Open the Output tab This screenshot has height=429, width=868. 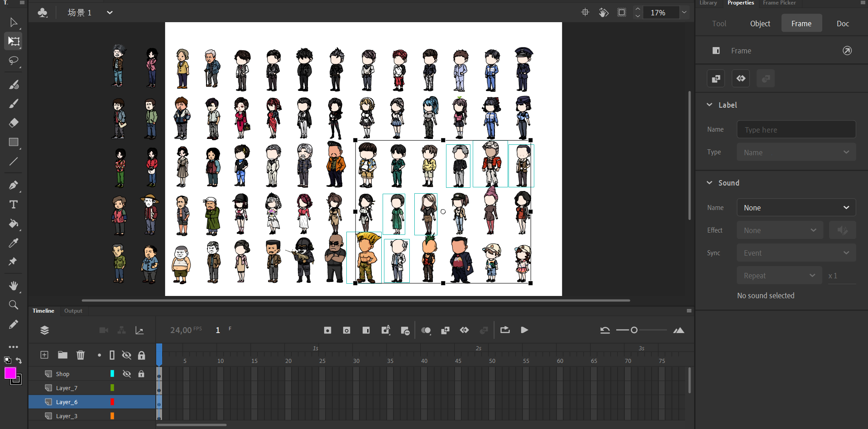tap(73, 311)
